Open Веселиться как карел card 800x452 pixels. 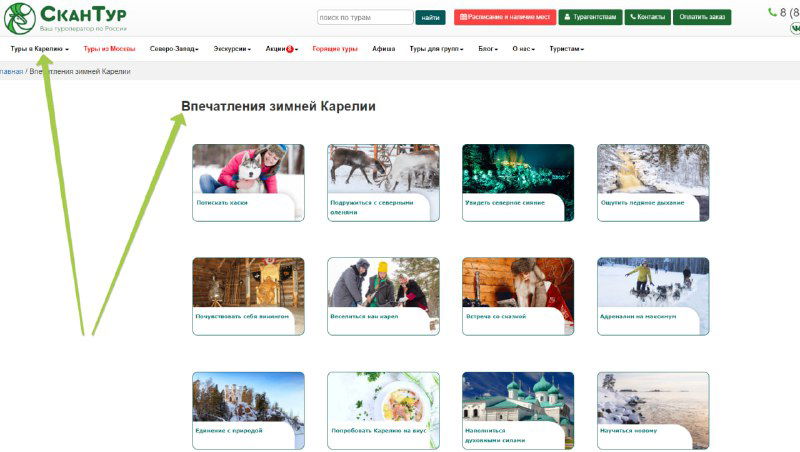tap(383, 296)
